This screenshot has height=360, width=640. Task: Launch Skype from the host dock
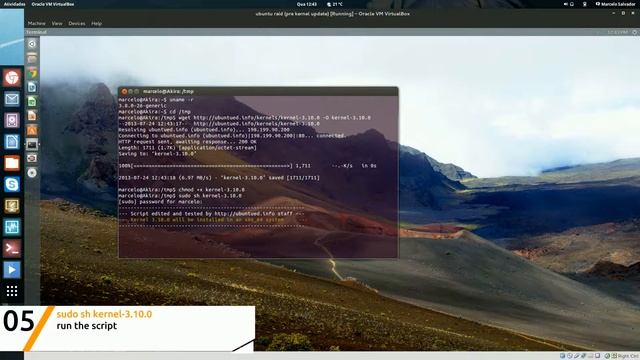tap(12, 184)
